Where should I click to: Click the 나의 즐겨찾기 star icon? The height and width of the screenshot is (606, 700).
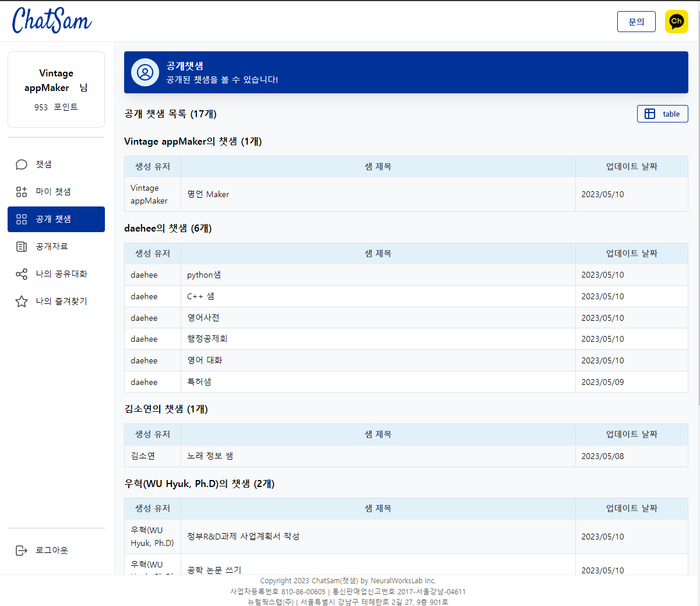tap(22, 302)
